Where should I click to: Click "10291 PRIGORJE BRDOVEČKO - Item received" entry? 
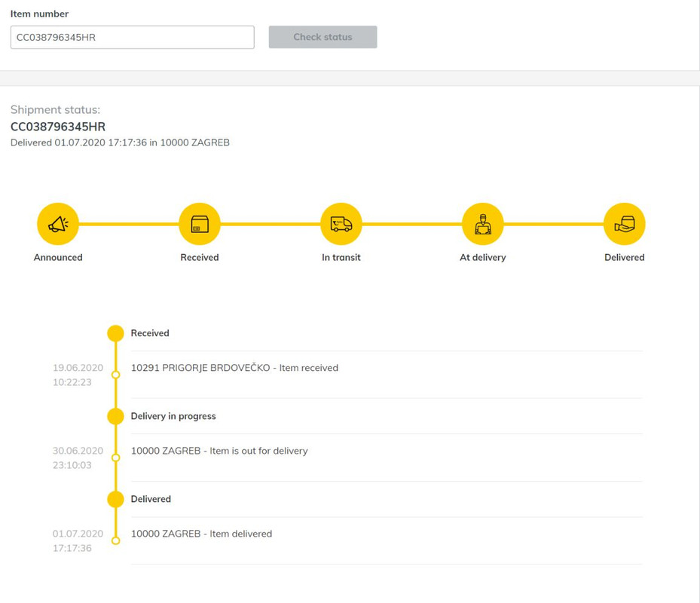click(x=234, y=368)
